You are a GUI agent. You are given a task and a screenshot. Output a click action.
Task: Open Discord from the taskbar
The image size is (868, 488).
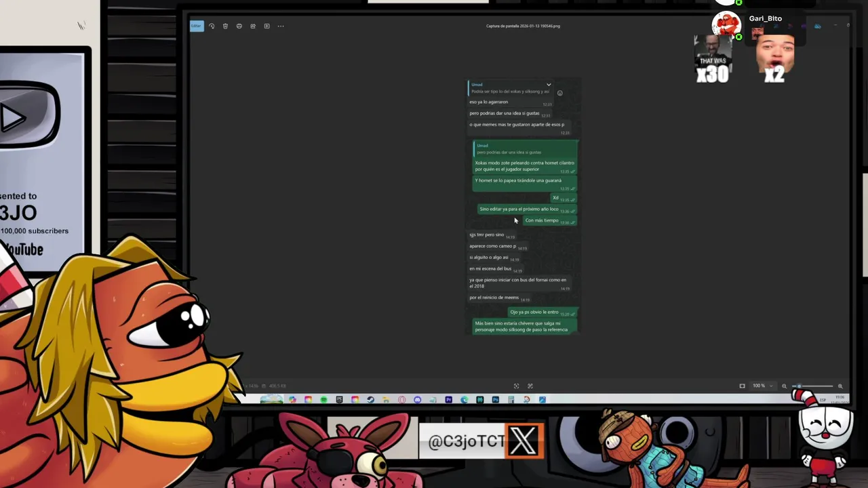(x=417, y=400)
